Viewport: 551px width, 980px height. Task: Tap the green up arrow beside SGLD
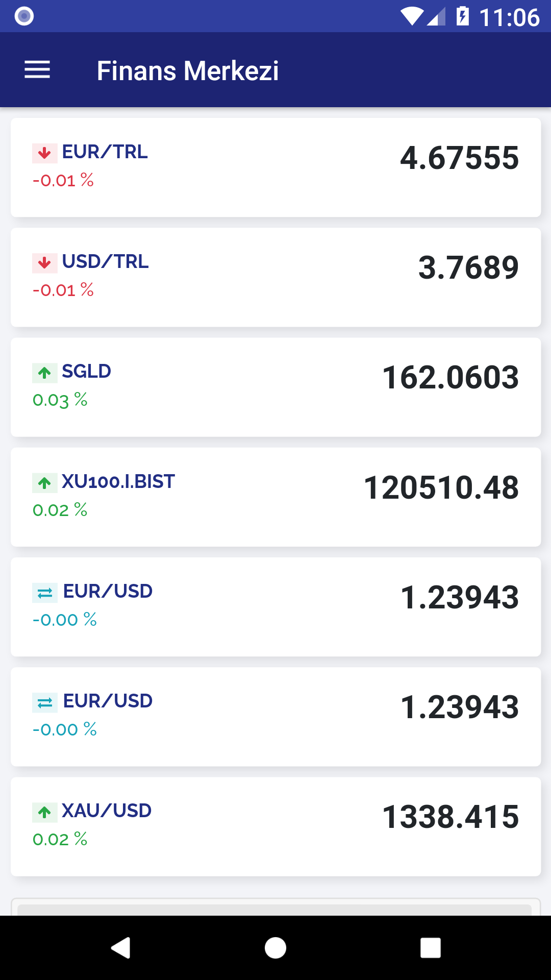pyautogui.click(x=44, y=373)
